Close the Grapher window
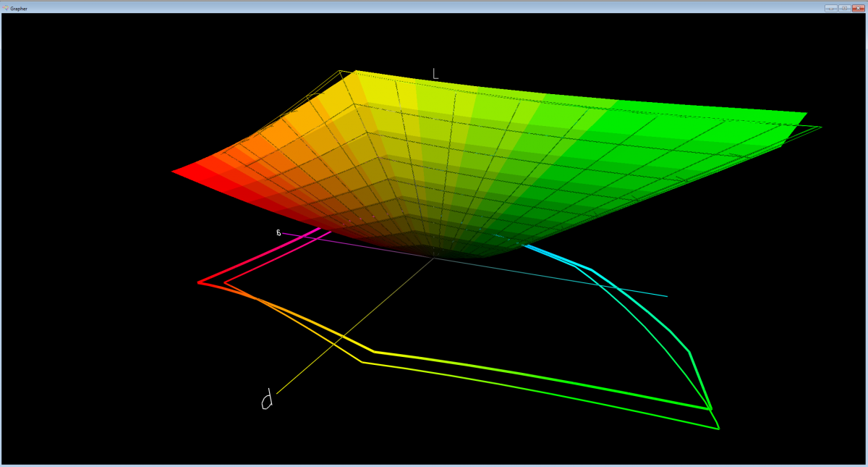The height and width of the screenshot is (467, 868). pyautogui.click(x=858, y=8)
